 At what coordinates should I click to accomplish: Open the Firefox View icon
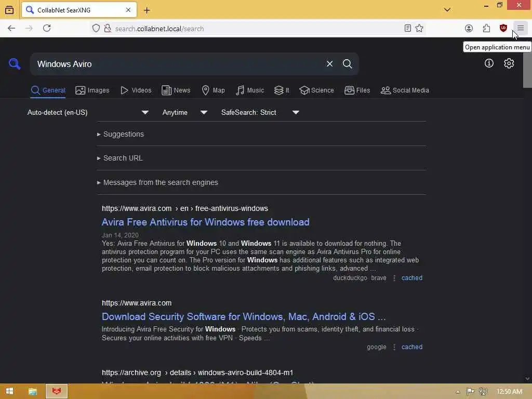(9, 10)
